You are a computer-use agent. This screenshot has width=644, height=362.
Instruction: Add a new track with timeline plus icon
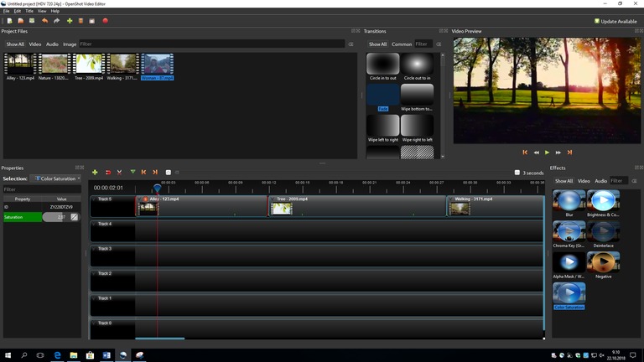[x=95, y=172]
